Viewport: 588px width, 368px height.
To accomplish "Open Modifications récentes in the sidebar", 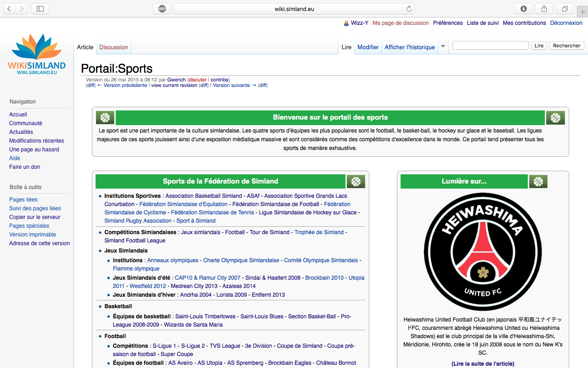I will pos(36,141).
